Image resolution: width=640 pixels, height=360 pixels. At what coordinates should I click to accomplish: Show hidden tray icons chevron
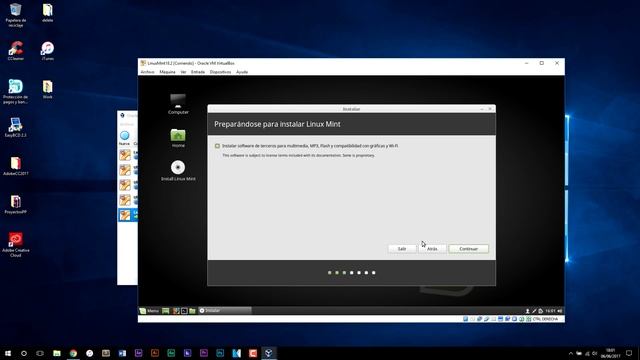pyautogui.click(x=571, y=353)
